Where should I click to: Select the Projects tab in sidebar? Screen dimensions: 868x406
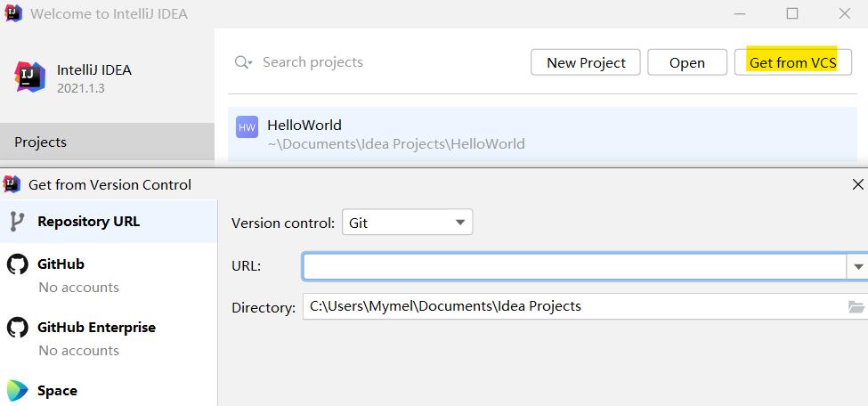click(108, 142)
